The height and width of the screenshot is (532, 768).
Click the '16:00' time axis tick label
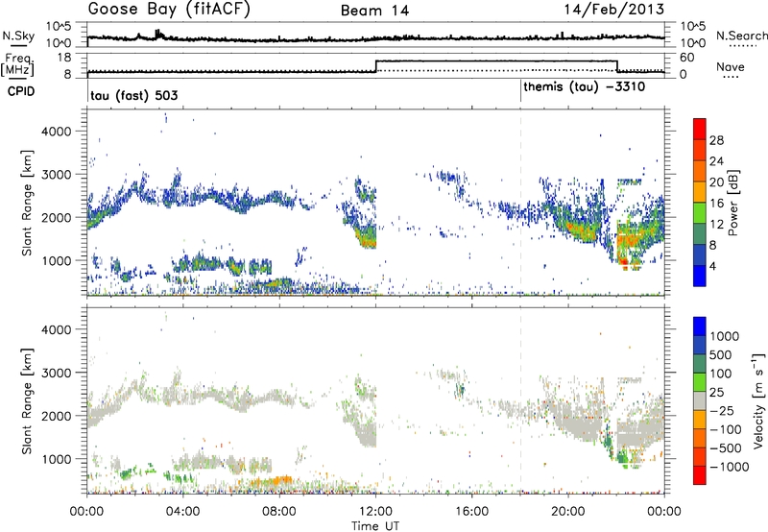[471, 512]
